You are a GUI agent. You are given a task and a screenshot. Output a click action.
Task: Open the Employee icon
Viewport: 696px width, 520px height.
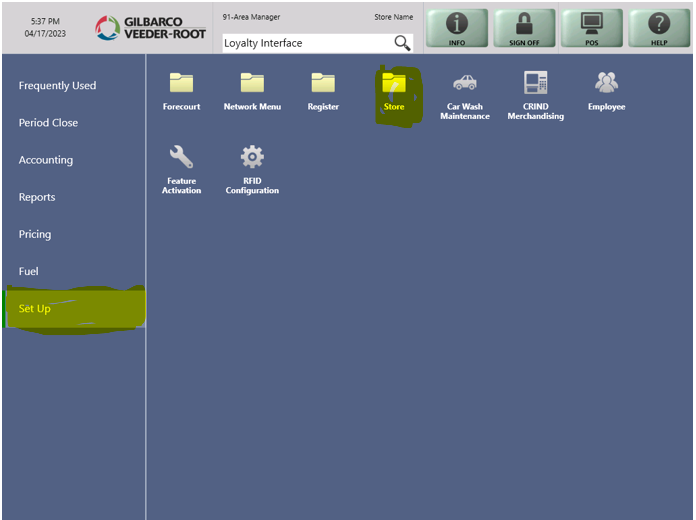[x=606, y=84]
